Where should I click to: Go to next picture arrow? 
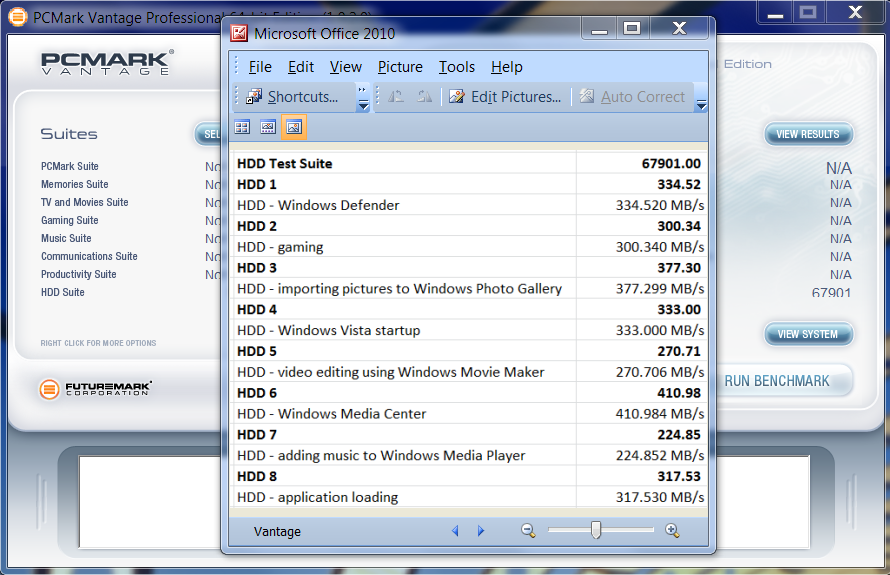(x=481, y=531)
